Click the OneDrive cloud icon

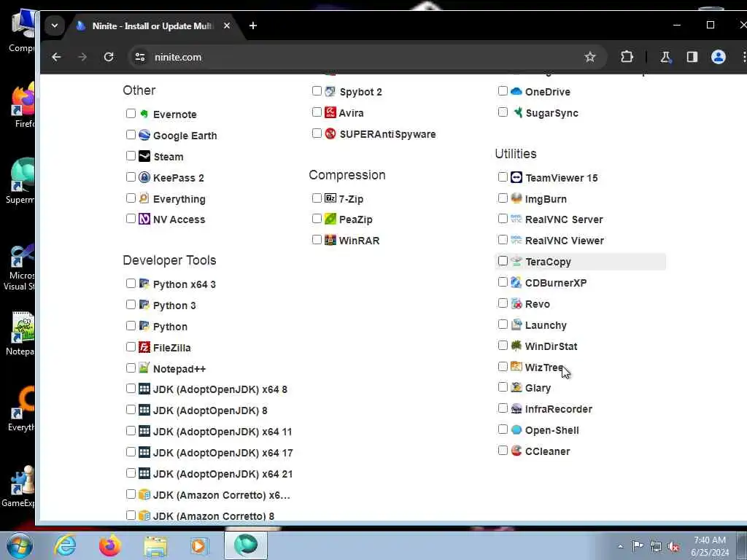point(516,91)
